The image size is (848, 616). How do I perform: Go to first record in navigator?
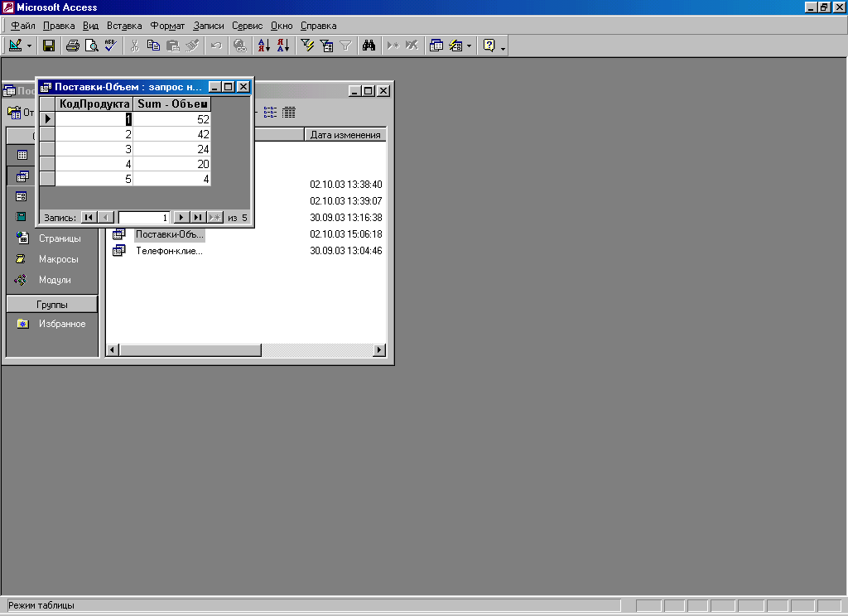(x=89, y=218)
